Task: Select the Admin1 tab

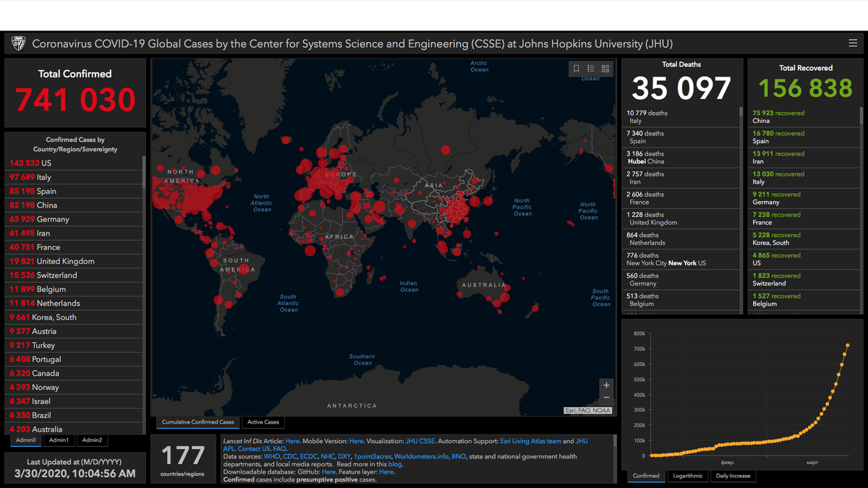Action: (x=59, y=440)
